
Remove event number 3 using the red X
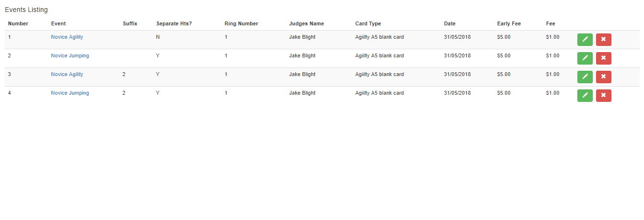click(x=604, y=77)
